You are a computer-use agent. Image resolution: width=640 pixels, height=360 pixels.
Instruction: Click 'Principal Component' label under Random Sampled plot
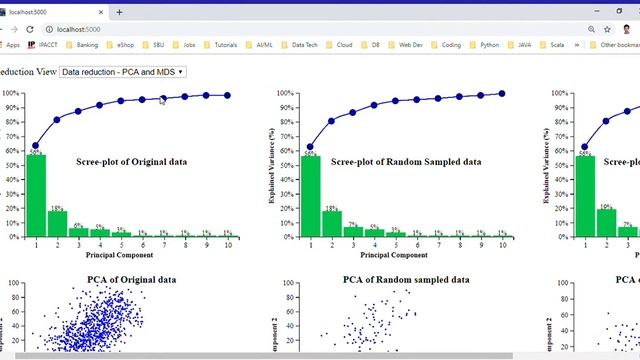click(x=394, y=255)
